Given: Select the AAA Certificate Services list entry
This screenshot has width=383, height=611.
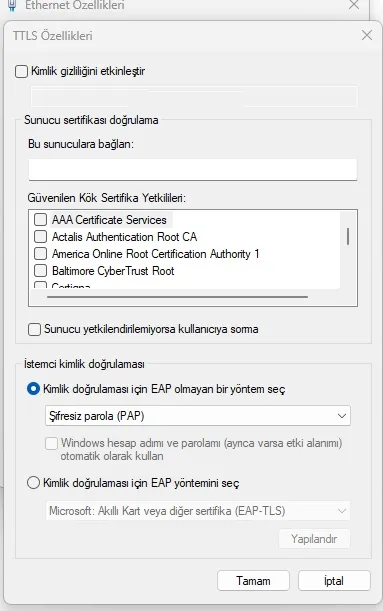Looking at the screenshot, I should tap(109, 220).
